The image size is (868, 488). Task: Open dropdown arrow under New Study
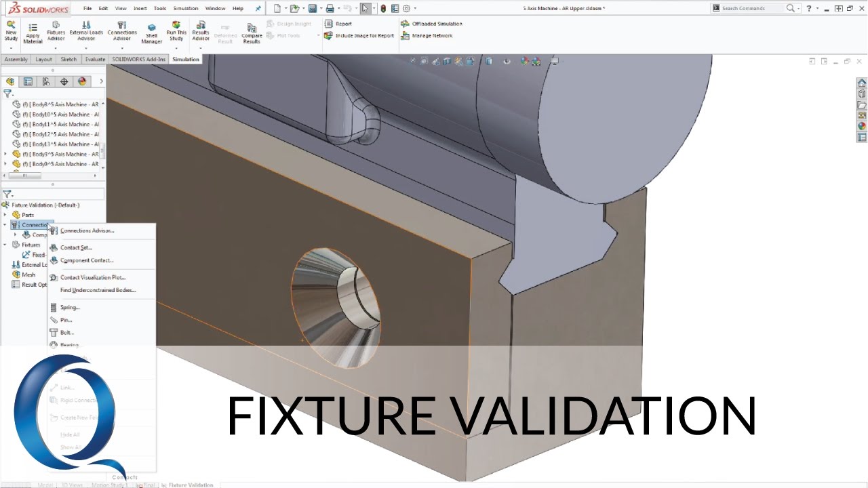tap(11, 48)
